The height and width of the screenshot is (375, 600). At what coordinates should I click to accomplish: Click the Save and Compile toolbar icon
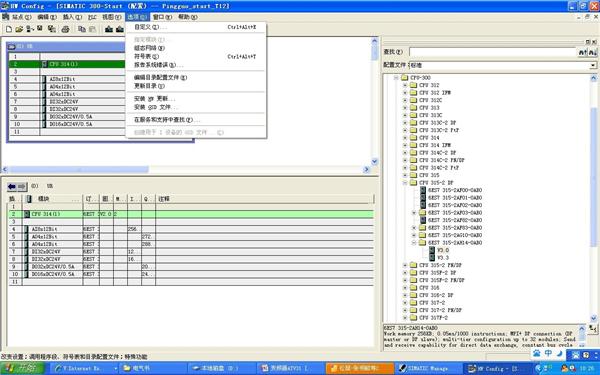[x=51, y=29]
